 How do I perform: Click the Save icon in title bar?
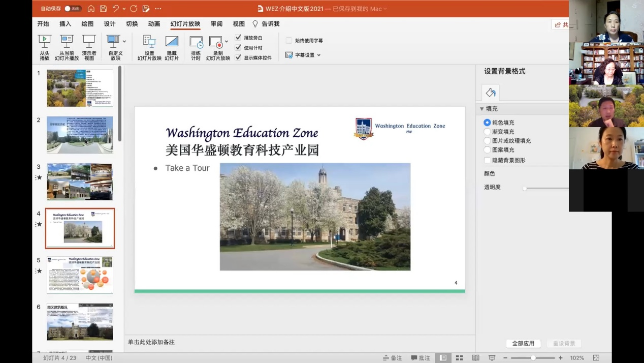(103, 9)
